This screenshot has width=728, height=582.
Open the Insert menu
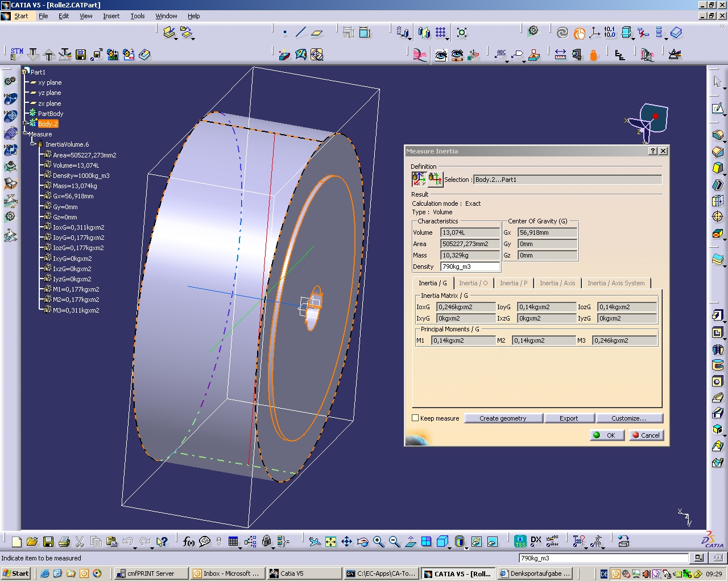click(x=111, y=16)
